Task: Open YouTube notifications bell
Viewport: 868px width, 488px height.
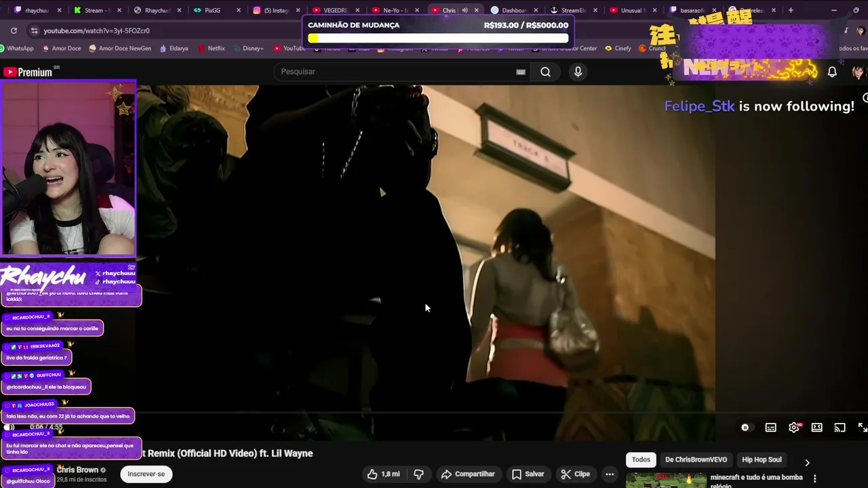Action: click(x=832, y=72)
